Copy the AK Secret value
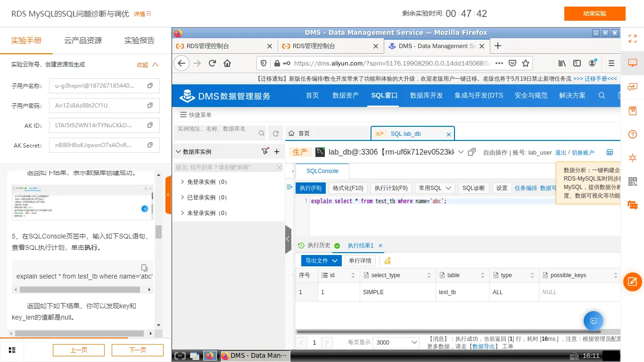This screenshot has height=362, width=644. point(150,145)
